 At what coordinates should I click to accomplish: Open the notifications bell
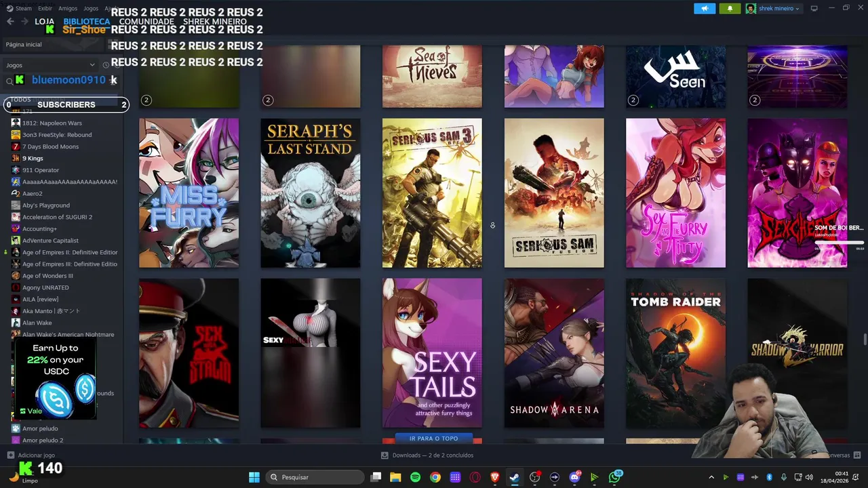tap(730, 8)
